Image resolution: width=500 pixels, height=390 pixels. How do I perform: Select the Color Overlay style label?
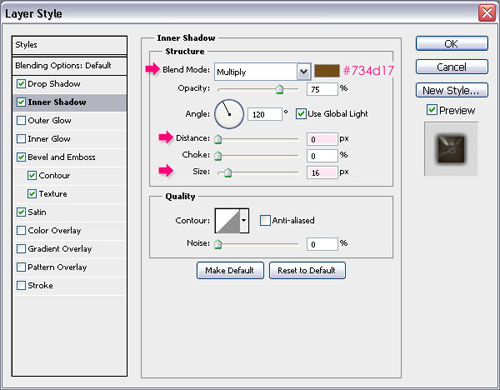(x=54, y=230)
